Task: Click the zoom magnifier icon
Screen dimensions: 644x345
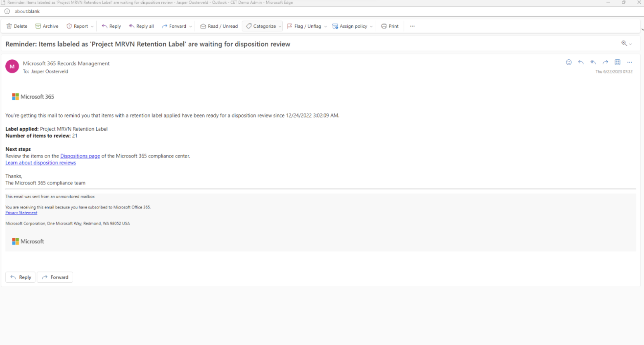Action: coord(624,43)
